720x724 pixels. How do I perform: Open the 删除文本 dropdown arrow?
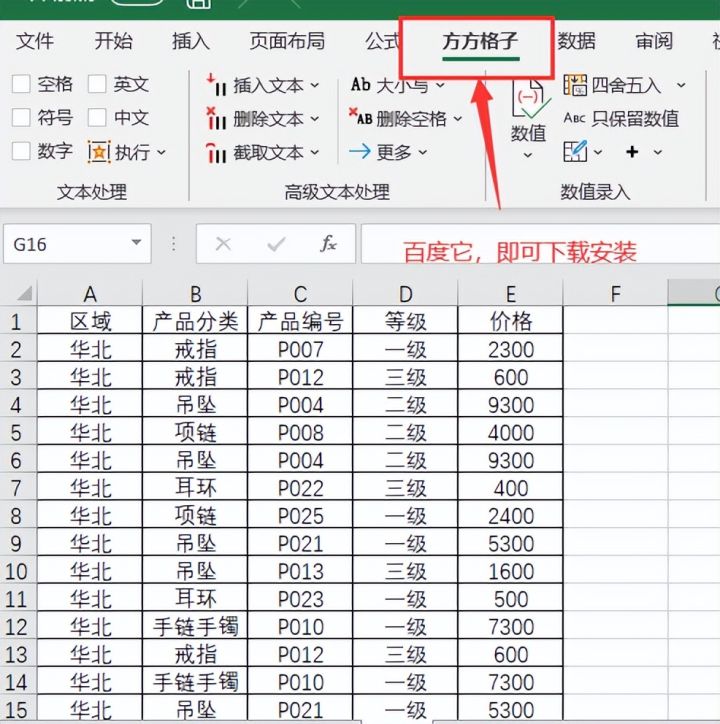[315, 119]
